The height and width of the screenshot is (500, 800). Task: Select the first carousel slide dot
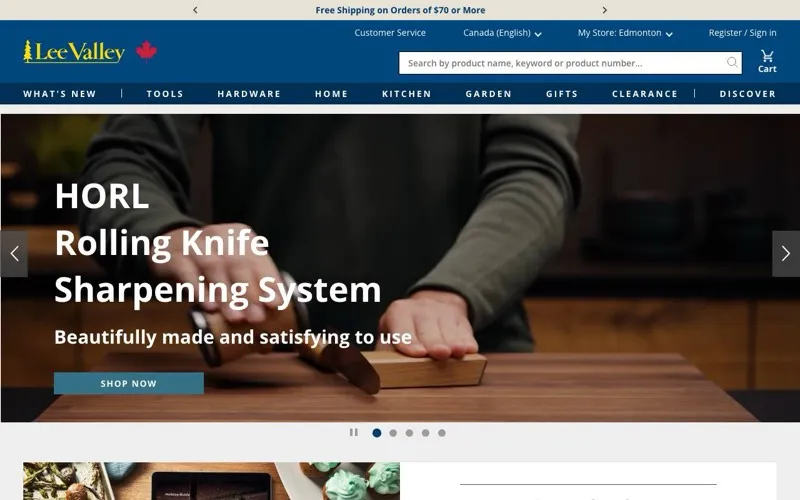coord(377,433)
